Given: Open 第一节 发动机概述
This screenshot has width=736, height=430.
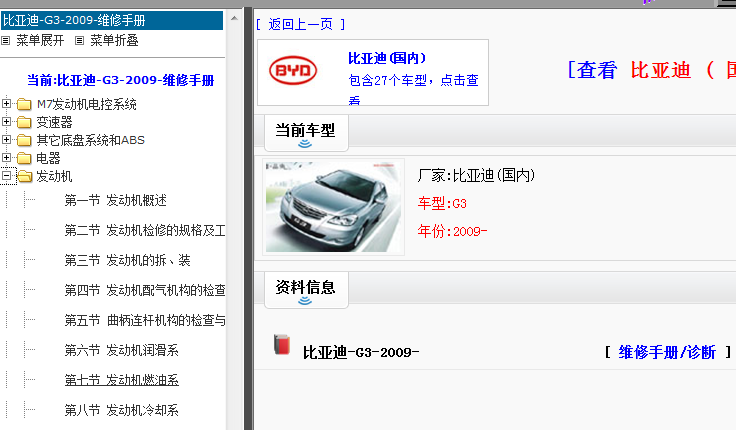Looking at the screenshot, I should coord(115,200).
